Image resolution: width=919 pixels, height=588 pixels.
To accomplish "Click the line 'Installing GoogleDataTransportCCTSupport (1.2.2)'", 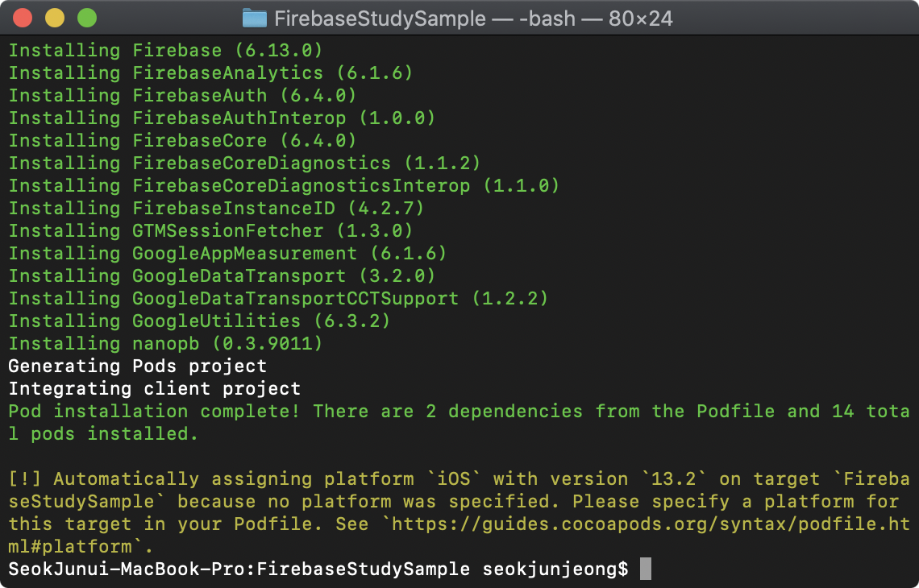I will (278, 298).
